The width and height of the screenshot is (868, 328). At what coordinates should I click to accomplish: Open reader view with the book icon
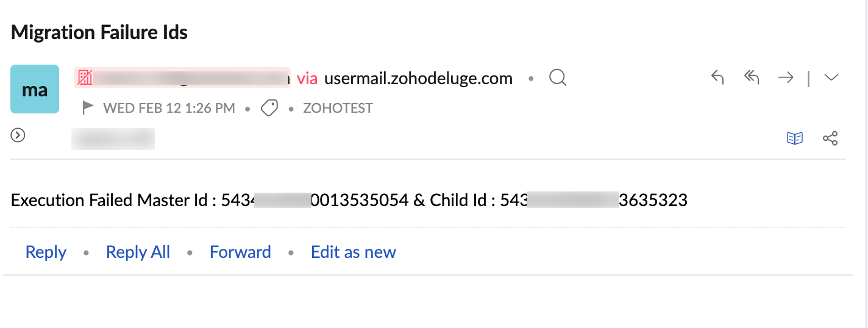click(795, 138)
